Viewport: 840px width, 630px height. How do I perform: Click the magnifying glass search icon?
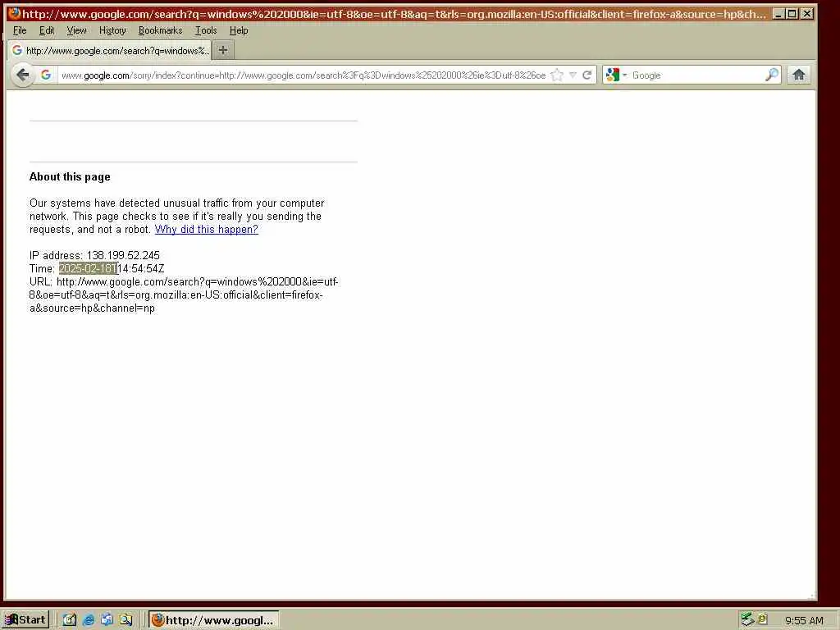tap(771, 75)
